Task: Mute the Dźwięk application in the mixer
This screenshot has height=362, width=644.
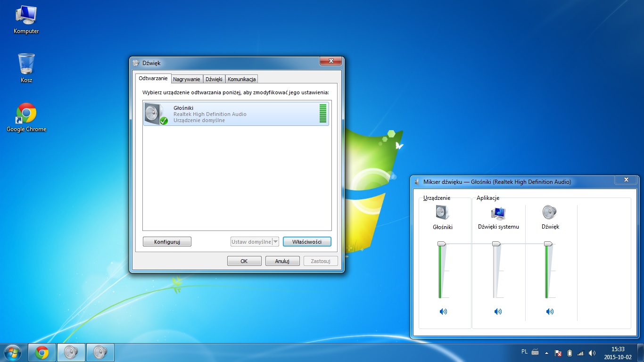Action: click(550, 312)
